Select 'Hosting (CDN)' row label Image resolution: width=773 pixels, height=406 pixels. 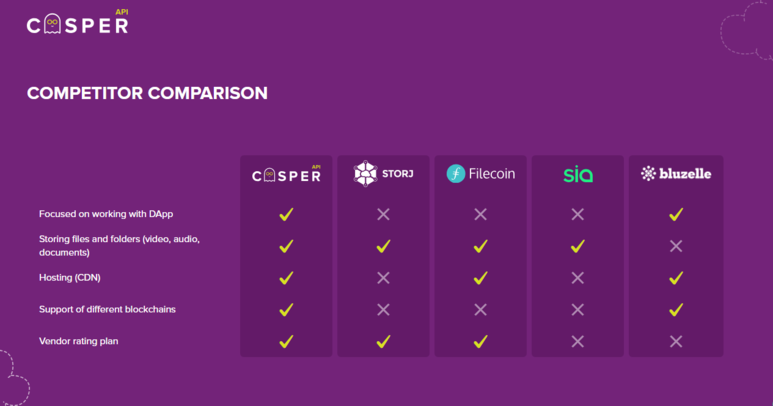tap(70, 277)
